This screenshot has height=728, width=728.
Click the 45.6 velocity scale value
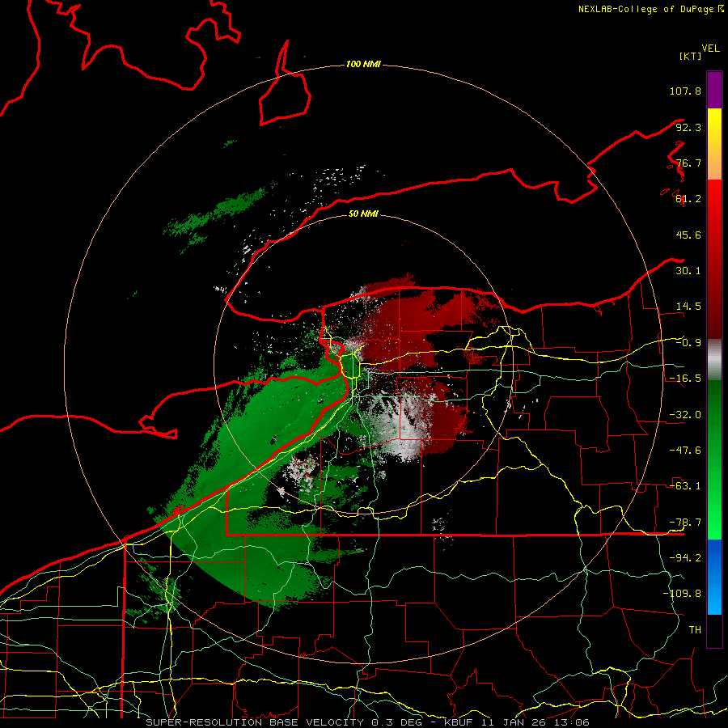tap(688, 235)
